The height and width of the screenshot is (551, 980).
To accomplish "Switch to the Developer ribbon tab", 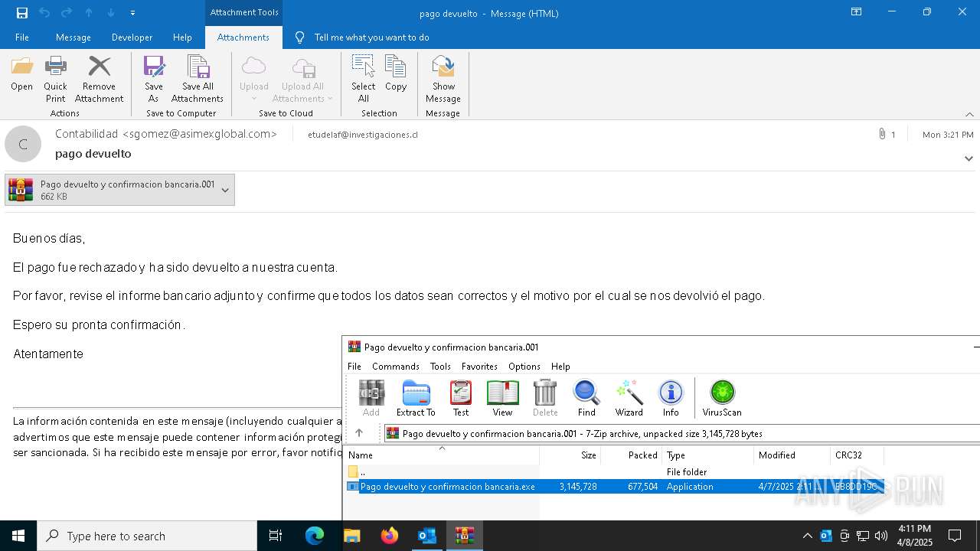I will [132, 37].
